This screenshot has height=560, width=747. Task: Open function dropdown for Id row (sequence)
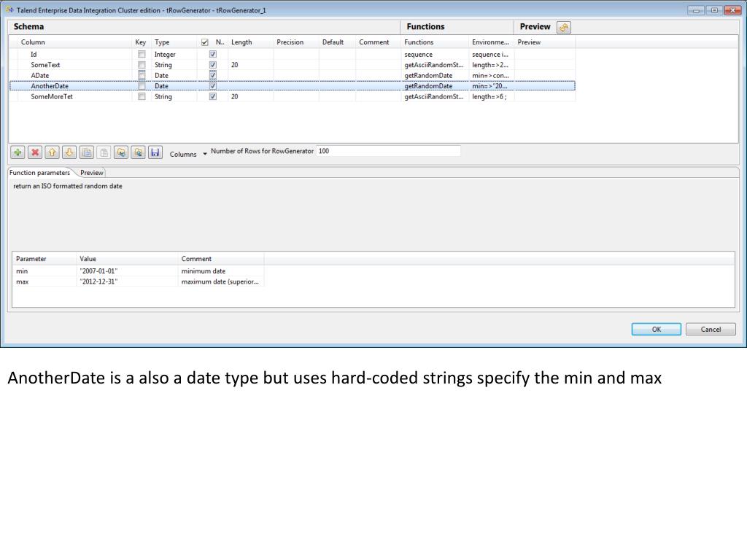point(435,54)
